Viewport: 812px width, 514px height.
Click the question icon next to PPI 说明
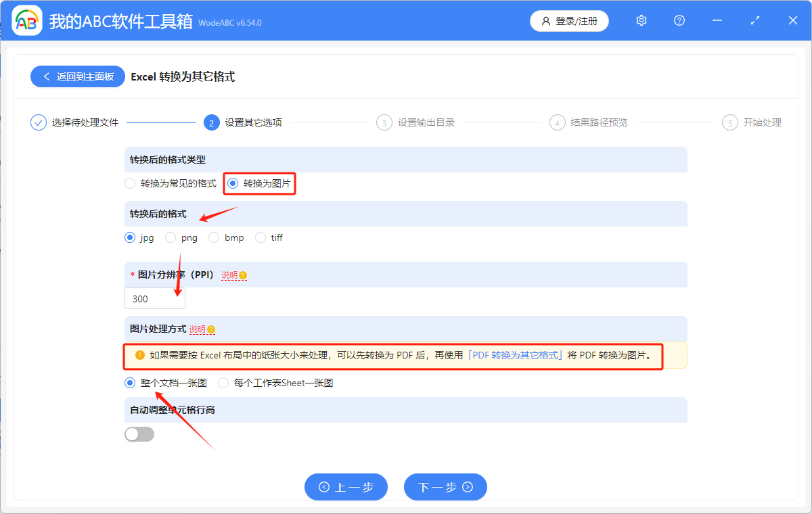(x=242, y=275)
